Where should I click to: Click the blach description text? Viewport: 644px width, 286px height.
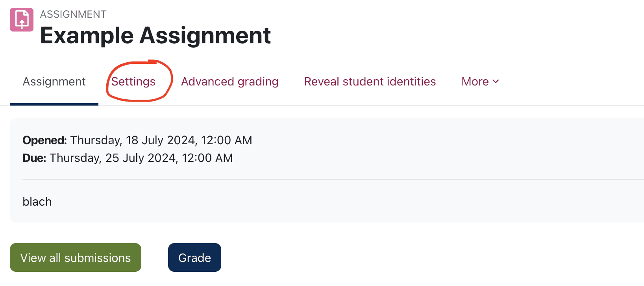pos(37,201)
